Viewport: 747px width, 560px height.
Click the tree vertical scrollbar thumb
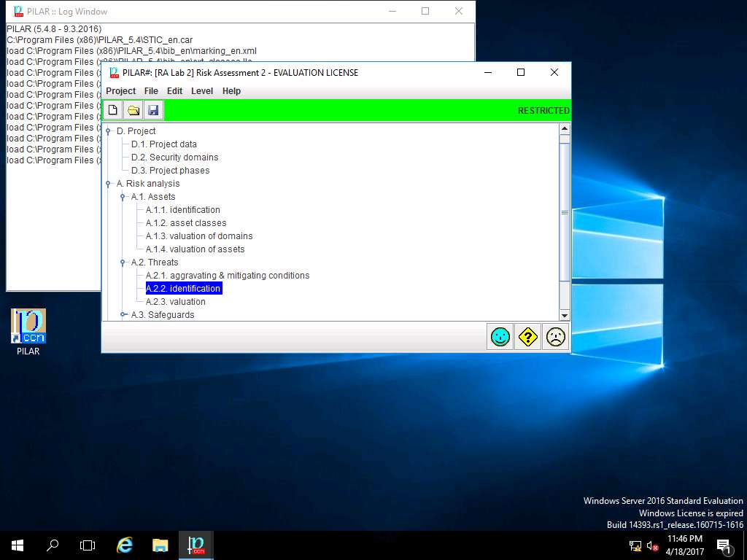(565, 212)
